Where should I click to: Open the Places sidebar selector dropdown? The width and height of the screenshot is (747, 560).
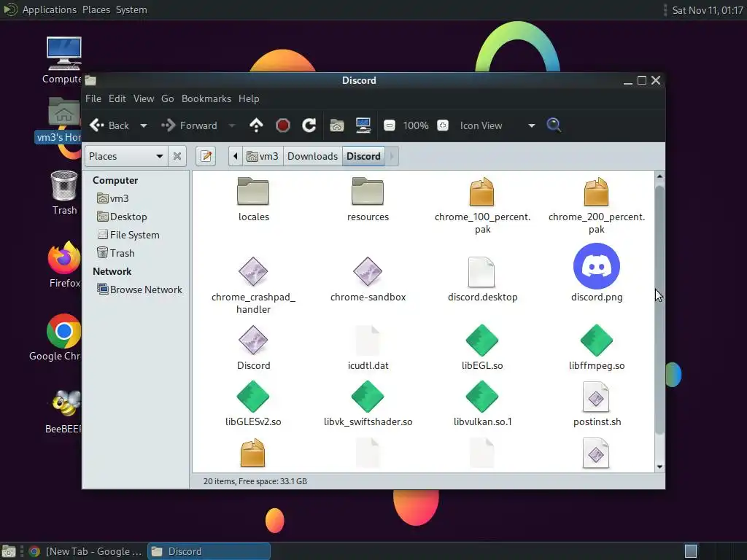(x=126, y=156)
